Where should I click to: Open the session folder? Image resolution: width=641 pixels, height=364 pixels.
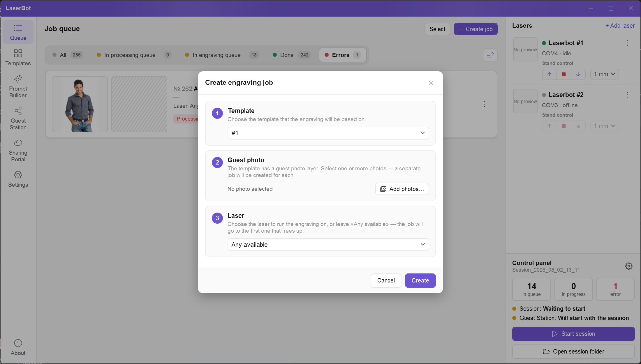573,351
